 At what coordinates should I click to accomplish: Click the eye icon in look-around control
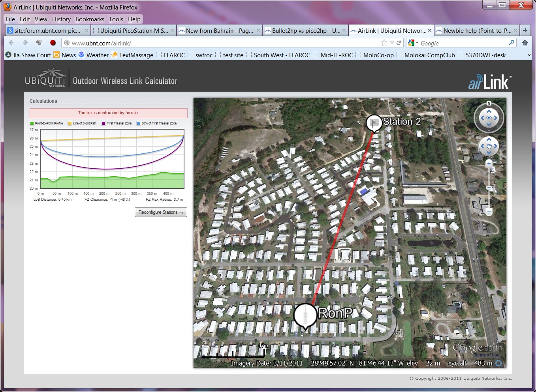[489, 118]
